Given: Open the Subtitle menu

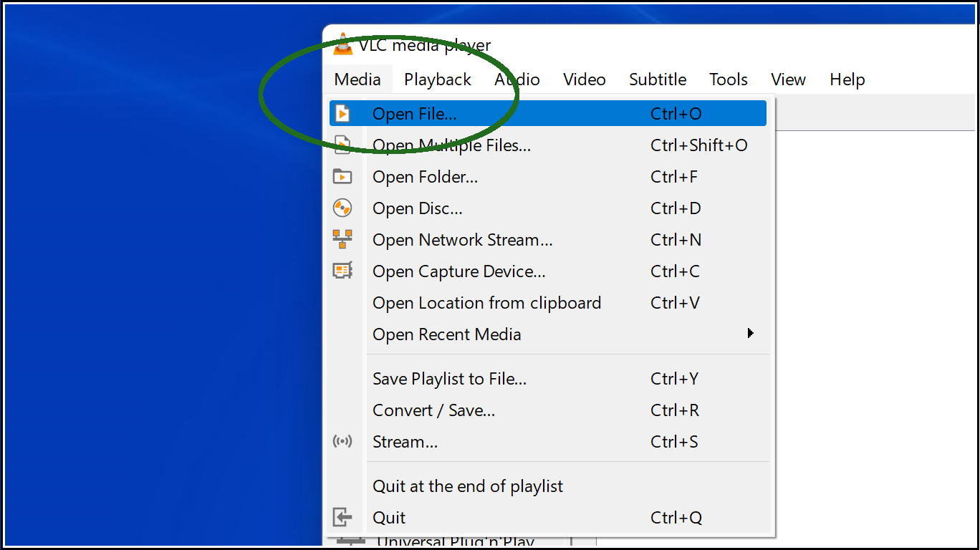Looking at the screenshot, I should pos(658,79).
